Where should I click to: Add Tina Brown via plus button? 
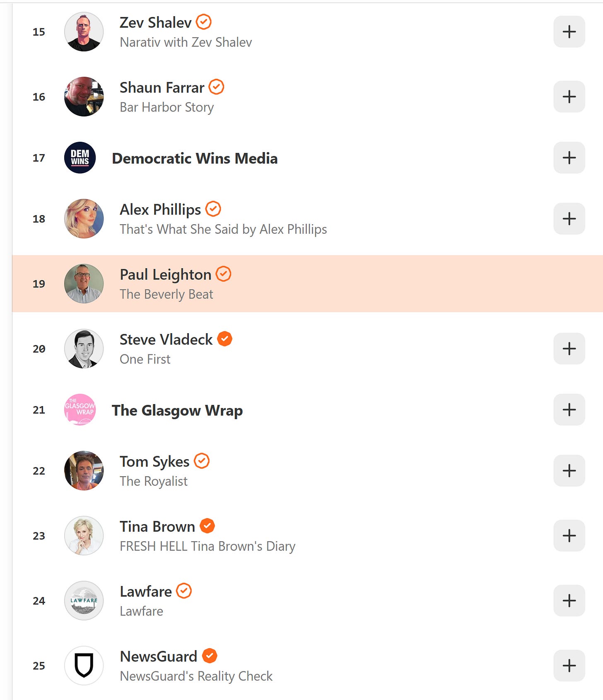[569, 535]
